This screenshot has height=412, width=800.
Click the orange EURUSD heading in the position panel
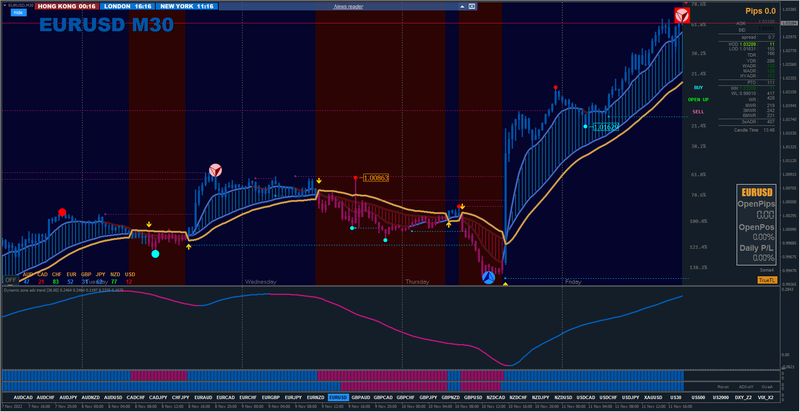coord(756,193)
